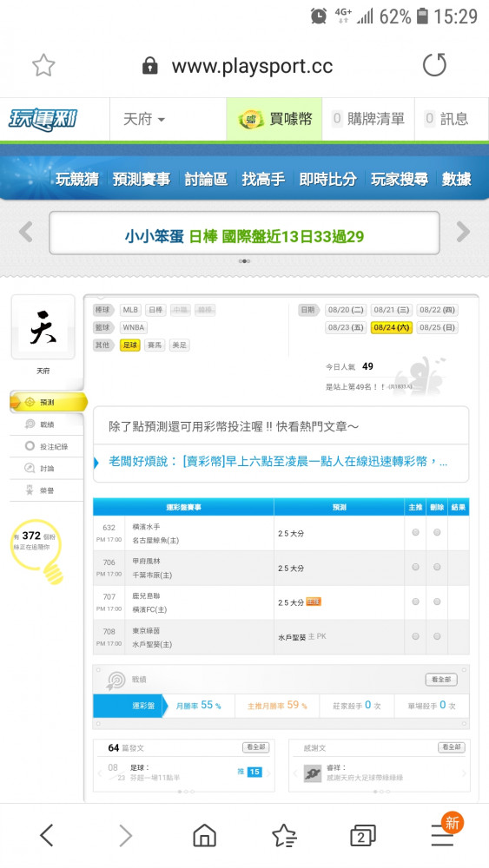
Task: Open browser bookmarks list icon
Action: [284, 835]
